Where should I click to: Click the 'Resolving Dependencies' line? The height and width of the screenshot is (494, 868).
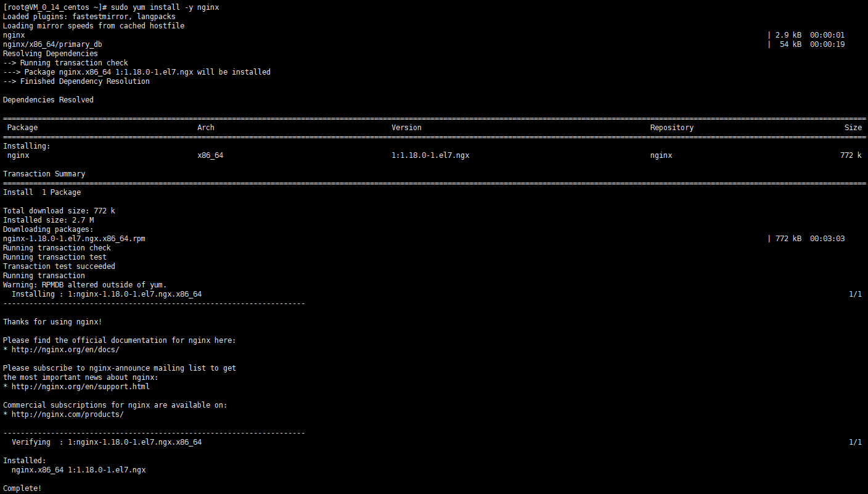click(51, 54)
